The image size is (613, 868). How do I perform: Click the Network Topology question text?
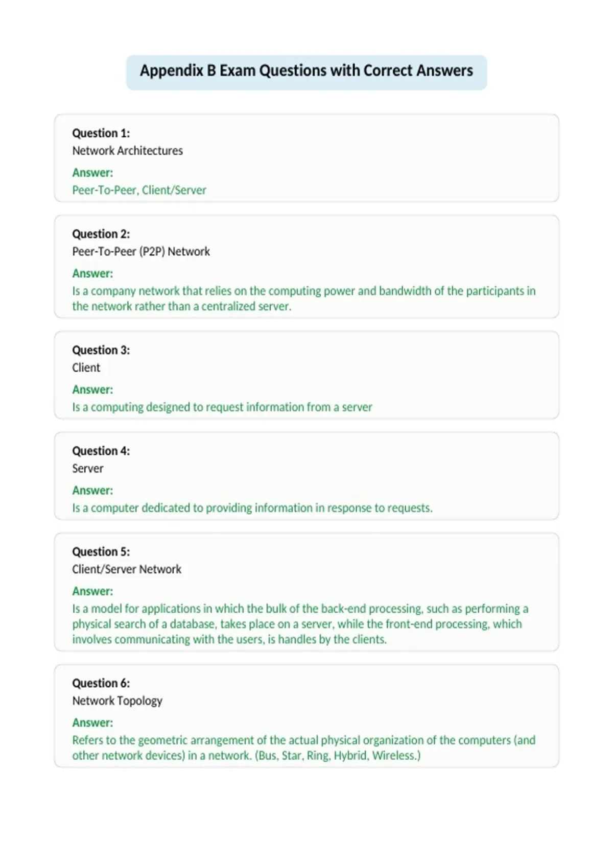click(117, 701)
